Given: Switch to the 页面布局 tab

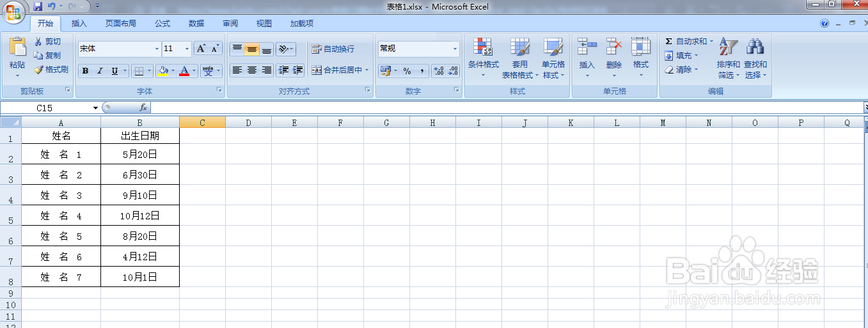Looking at the screenshot, I should pyautogui.click(x=121, y=24).
